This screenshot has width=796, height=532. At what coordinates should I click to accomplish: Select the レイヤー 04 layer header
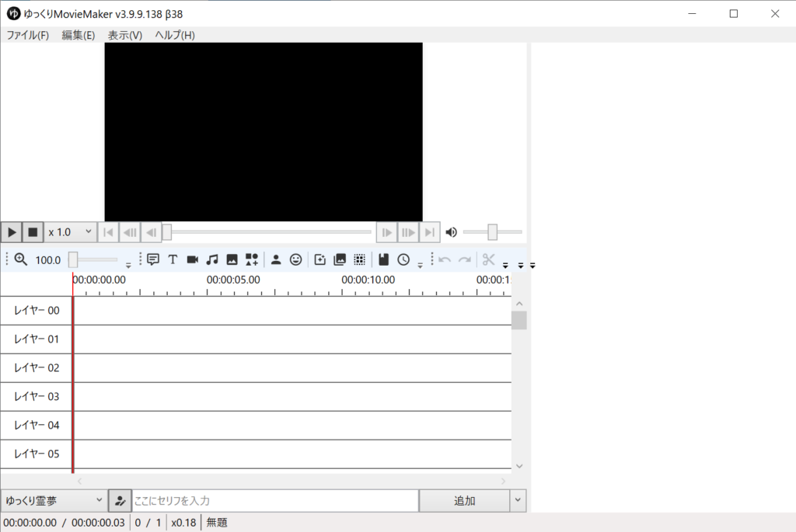(37, 425)
